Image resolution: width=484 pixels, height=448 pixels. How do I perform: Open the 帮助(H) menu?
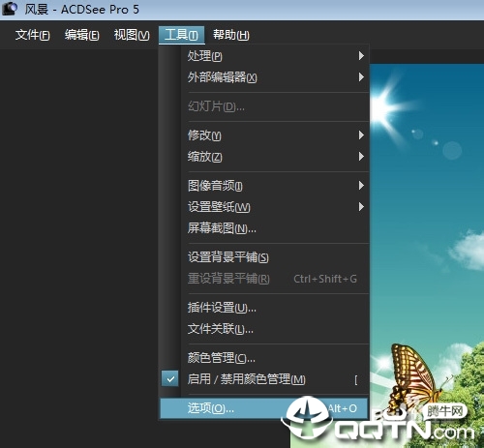[x=231, y=35]
